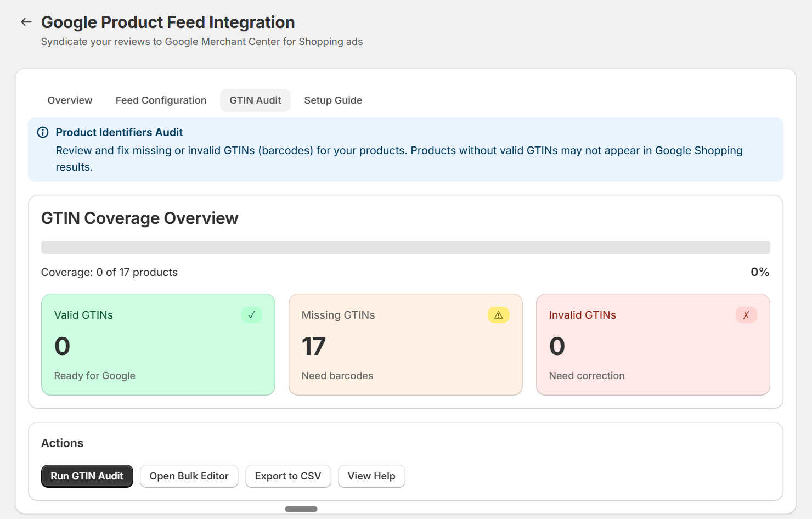
Task: Switch to the Overview tab
Action: (x=70, y=100)
